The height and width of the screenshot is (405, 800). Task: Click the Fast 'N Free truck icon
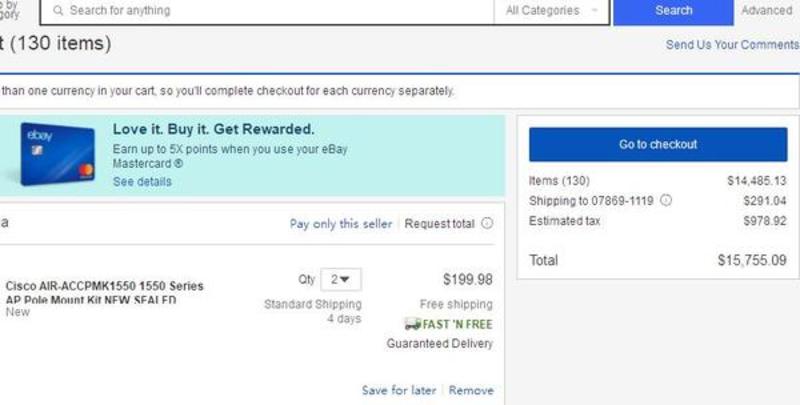coord(412,324)
